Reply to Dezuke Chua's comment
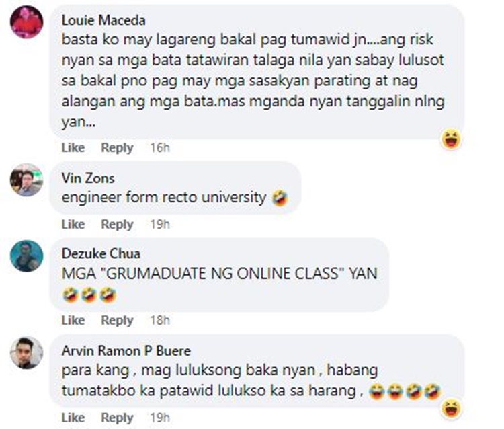This screenshot has height=429, width=504. [118, 321]
